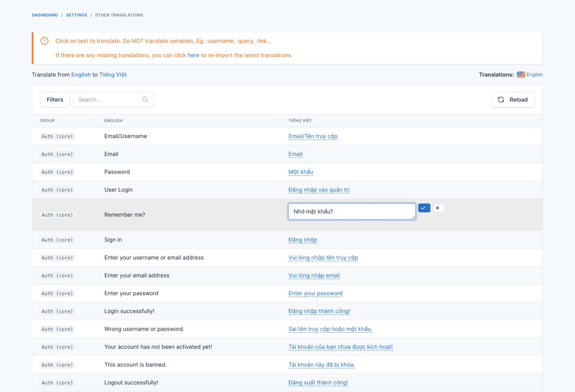This screenshot has height=392, width=575.
Task: Click the search magnifier icon
Action: click(x=145, y=100)
